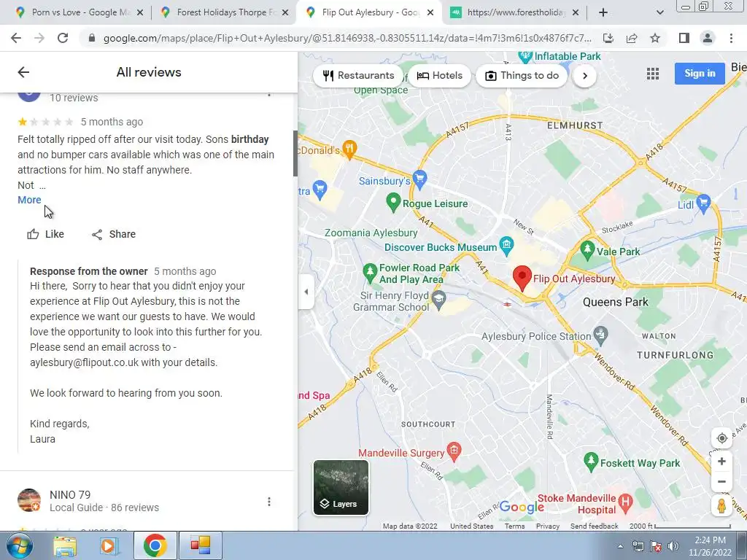Collapse the side panel arrow

306,292
